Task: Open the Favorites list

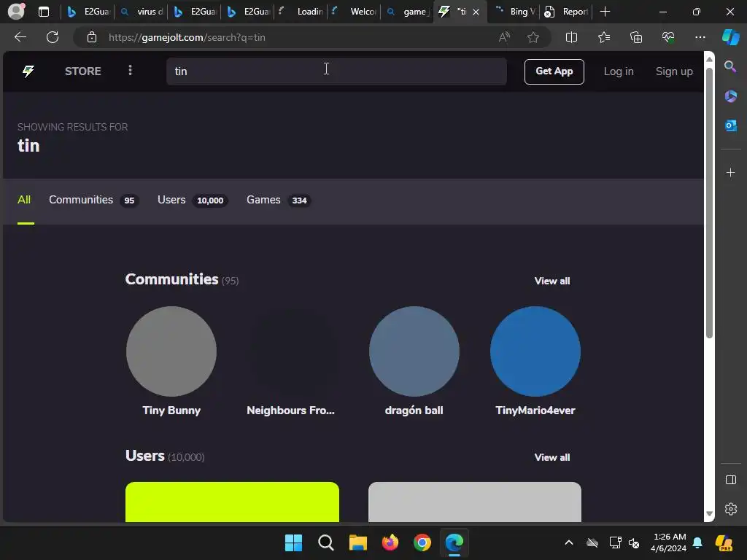Action: point(603,37)
